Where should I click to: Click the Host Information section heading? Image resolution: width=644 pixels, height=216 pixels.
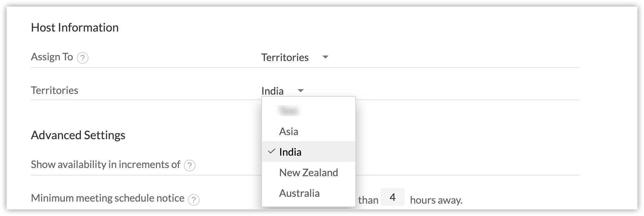click(x=75, y=27)
